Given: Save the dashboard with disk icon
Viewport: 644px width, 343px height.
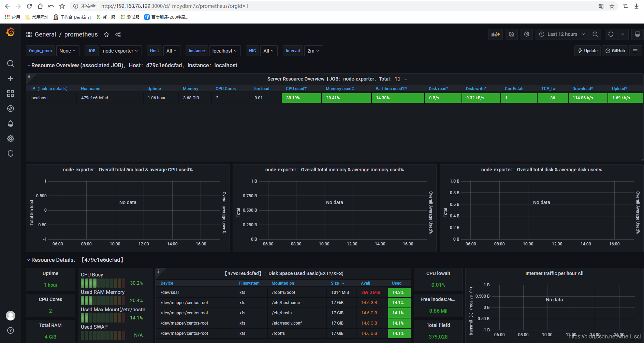Looking at the screenshot, I should 512,34.
